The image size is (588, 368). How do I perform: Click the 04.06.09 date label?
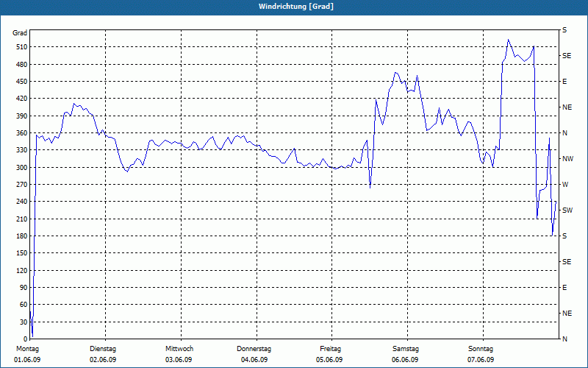point(254,360)
